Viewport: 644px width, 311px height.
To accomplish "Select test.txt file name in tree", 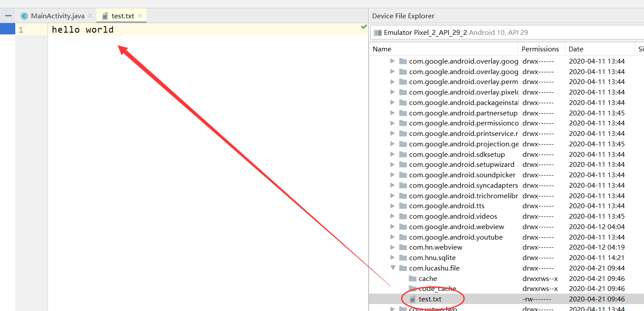I will point(430,299).
